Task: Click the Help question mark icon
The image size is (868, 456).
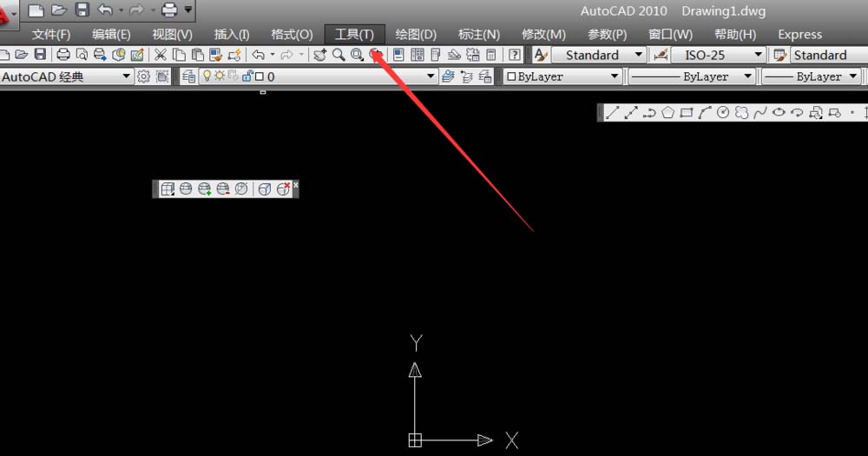Action: [x=515, y=55]
